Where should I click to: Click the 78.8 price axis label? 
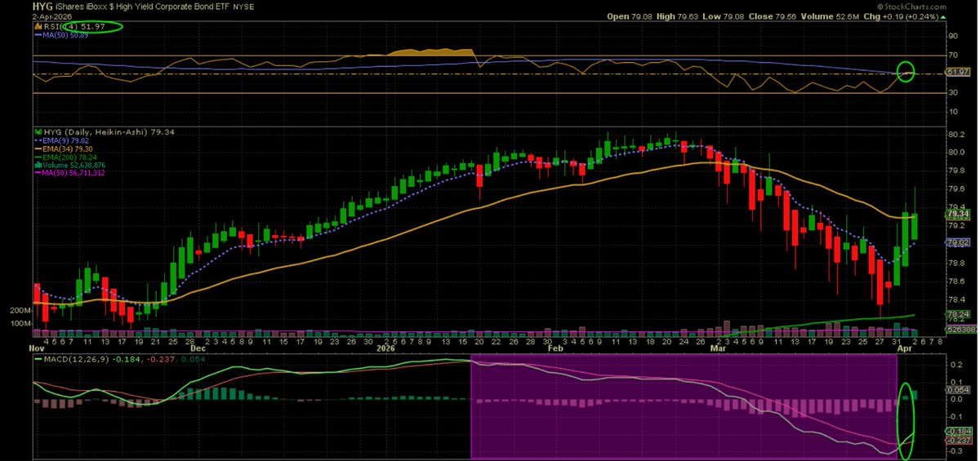(956, 263)
